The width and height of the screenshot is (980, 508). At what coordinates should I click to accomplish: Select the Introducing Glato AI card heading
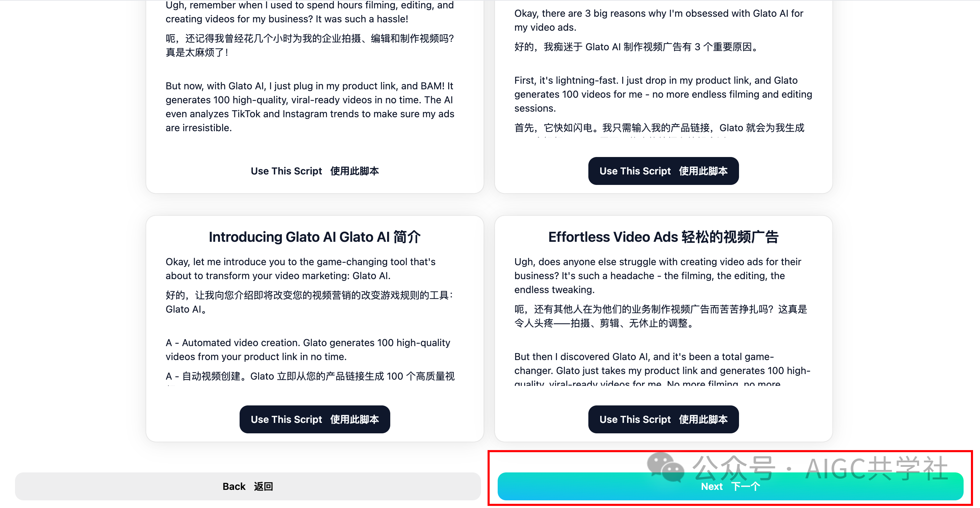315,237
